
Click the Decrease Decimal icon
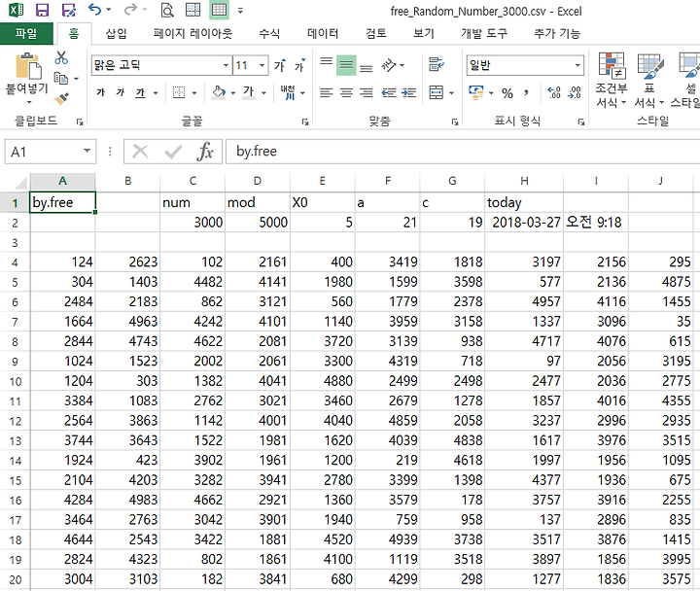click(x=575, y=93)
